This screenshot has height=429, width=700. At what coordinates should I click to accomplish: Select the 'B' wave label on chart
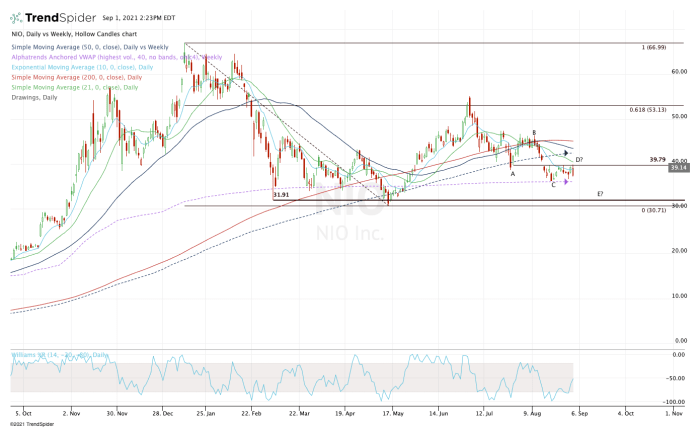point(534,132)
